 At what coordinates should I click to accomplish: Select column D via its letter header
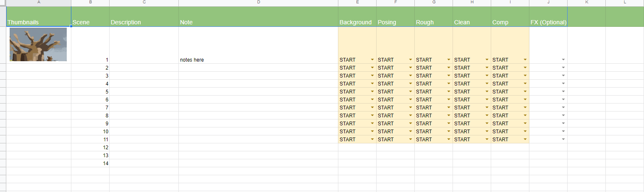click(258, 3)
